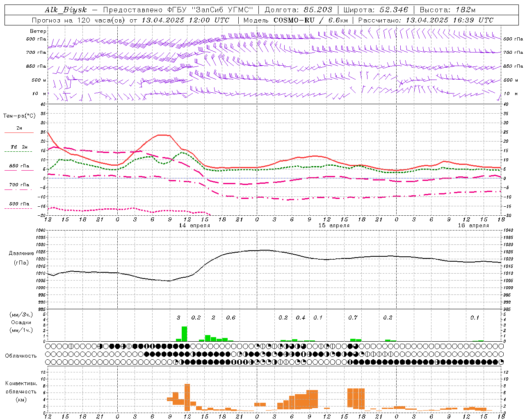
Task: Click the '(мм/1ч.)' precipitation unit label
Action: (x=21, y=330)
